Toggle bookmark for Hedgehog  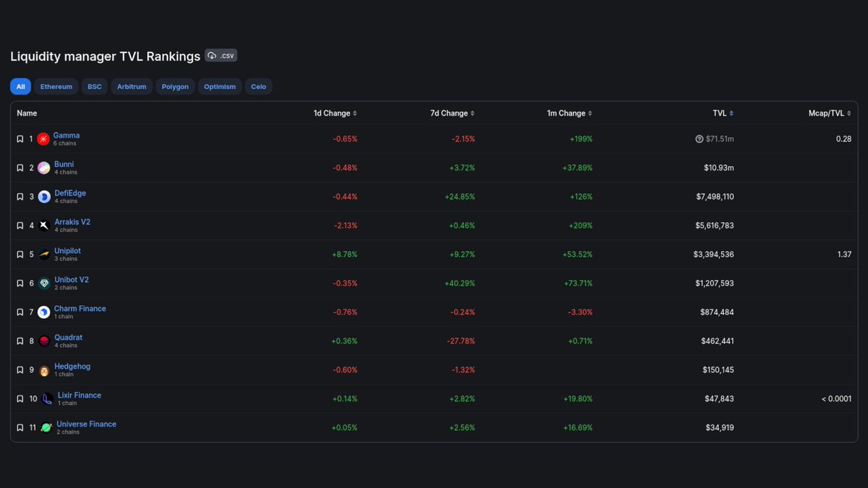pos(20,370)
